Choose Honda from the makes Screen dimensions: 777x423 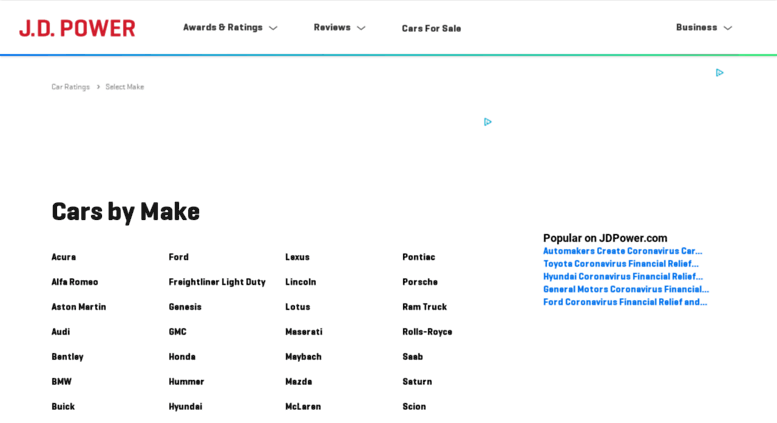coord(182,357)
